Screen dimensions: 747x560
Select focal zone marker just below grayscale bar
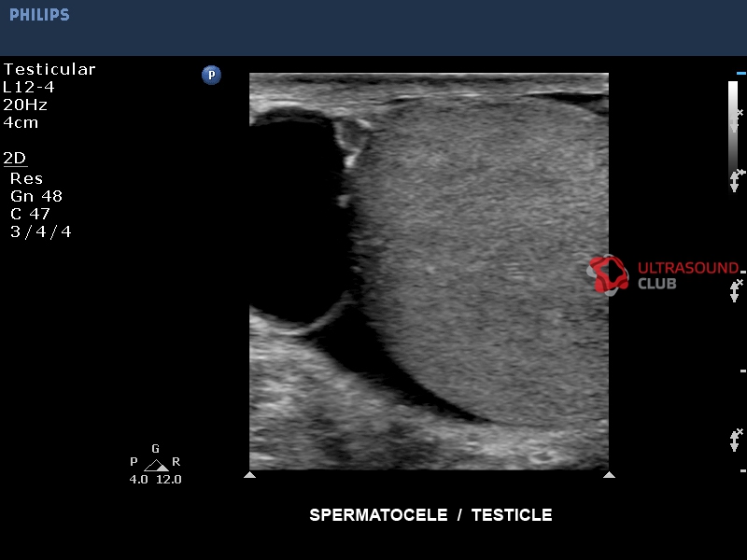[x=737, y=180]
